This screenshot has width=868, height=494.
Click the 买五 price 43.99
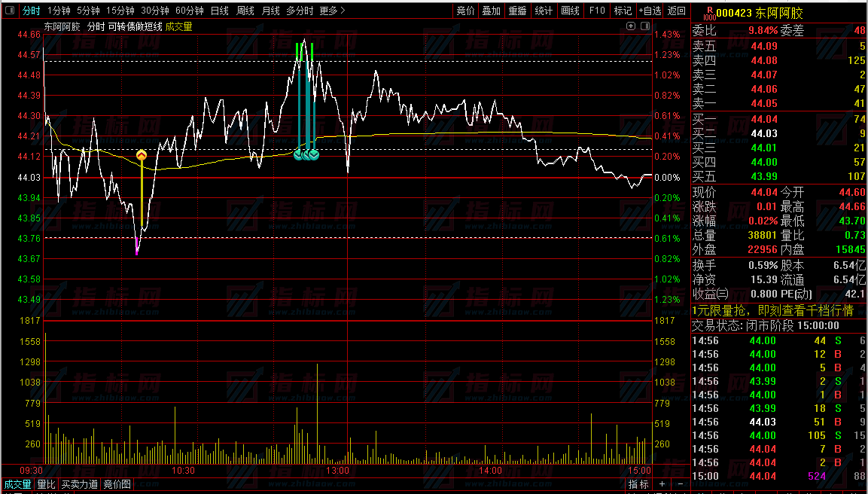coord(764,177)
